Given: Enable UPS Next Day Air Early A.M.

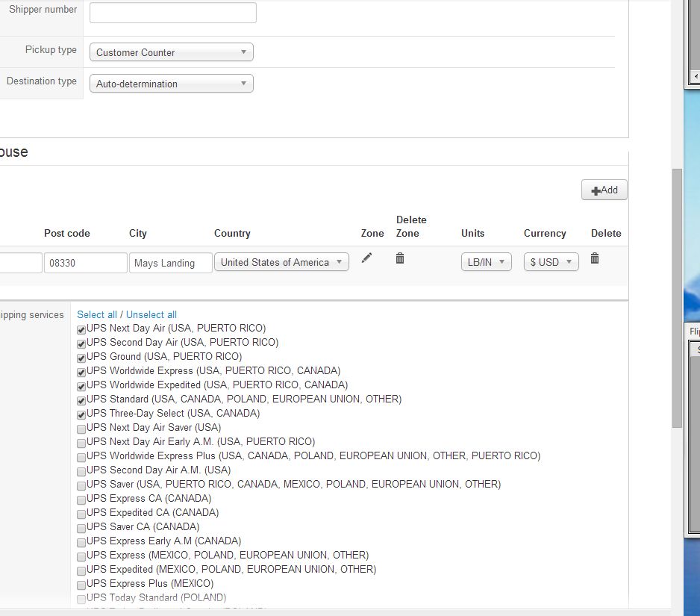Looking at the screenshot, I should pyautogui.click(x=81, y=444).
